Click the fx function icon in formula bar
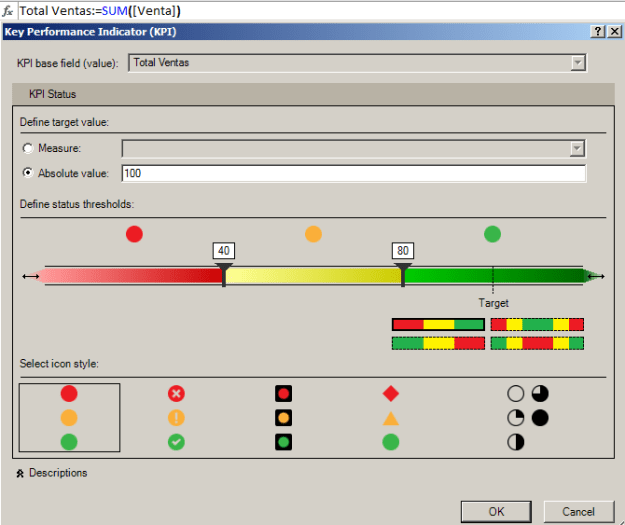 (8, 10)
